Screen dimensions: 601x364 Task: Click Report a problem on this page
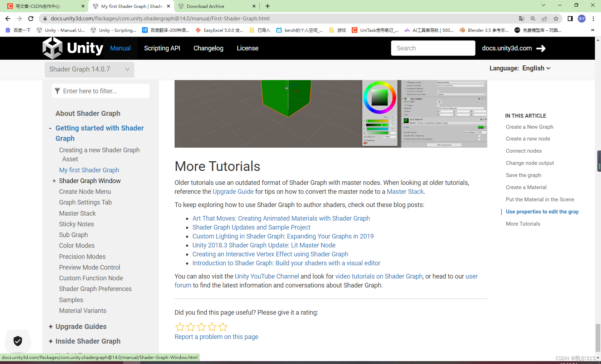[216, 337]
